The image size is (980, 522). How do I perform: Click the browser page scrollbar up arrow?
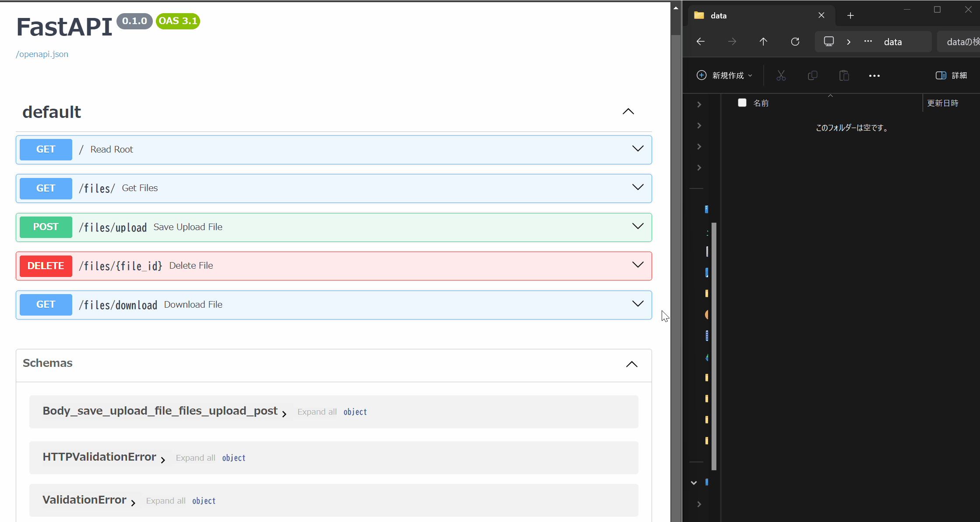tap(676, 7)
